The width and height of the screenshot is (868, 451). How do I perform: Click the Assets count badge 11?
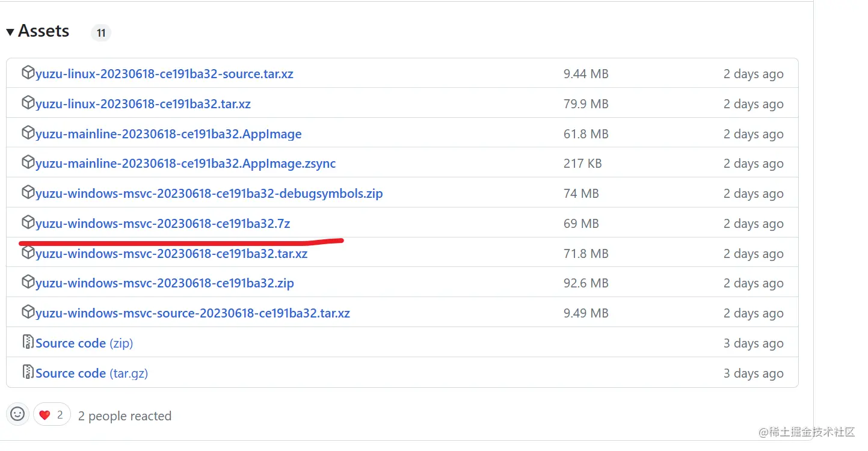point(101,33)
